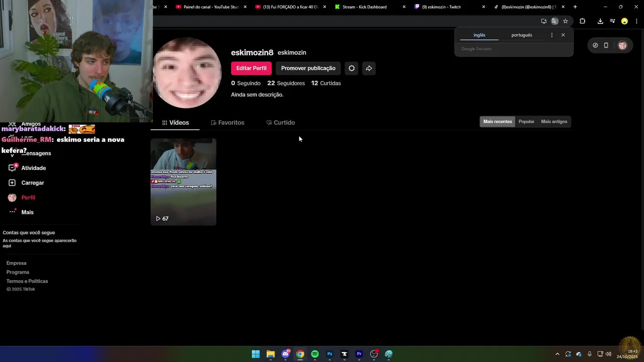Open the Seguindo count
The height and width of the screenshot is (362, 644).
[x=246, y=83]
